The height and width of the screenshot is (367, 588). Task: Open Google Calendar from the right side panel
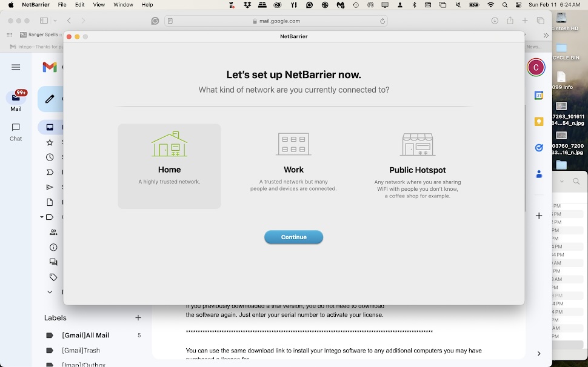pyautogui.click(x=539, y=95)
